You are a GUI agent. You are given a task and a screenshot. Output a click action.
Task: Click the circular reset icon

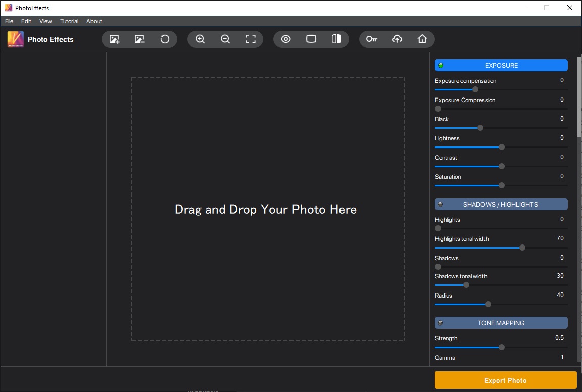[165, 39]
